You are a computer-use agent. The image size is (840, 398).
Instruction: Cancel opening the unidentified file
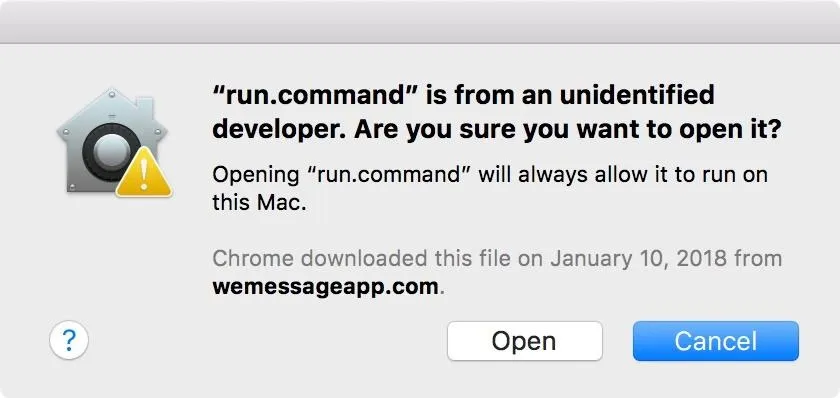[x=716, y=341]
